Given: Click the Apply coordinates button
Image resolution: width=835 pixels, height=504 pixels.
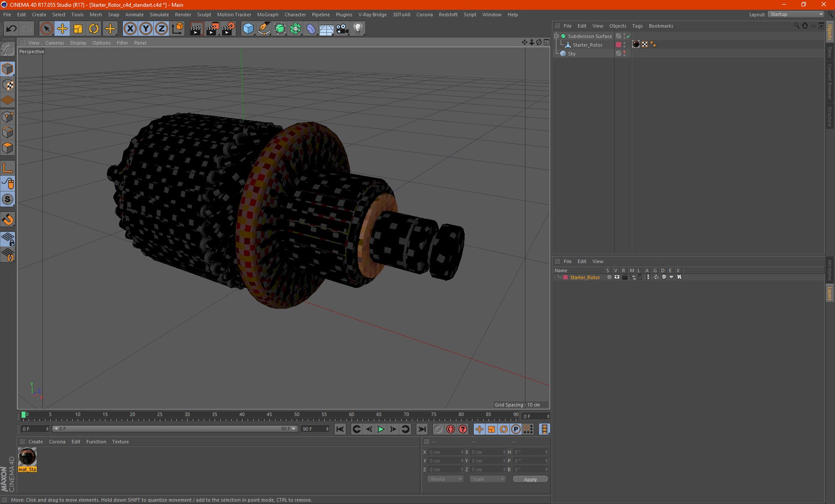Looking at the screenshot, I should pyautogui.click(x=531, y=479).
